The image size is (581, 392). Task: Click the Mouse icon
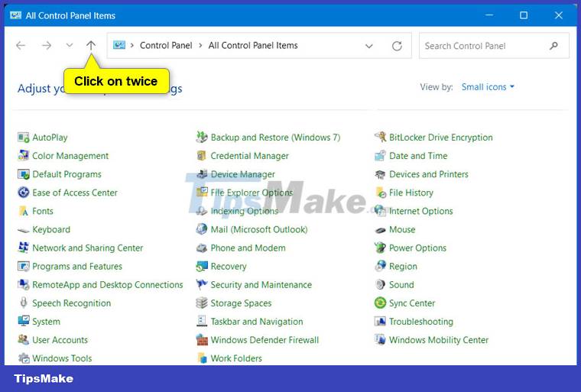(x=380, y=230)
